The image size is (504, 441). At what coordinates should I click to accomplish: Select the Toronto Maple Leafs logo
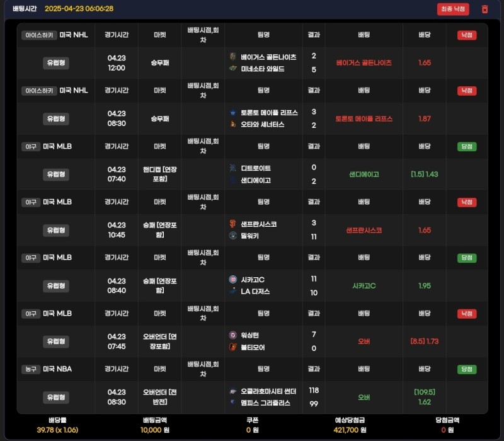coord(233,112)
